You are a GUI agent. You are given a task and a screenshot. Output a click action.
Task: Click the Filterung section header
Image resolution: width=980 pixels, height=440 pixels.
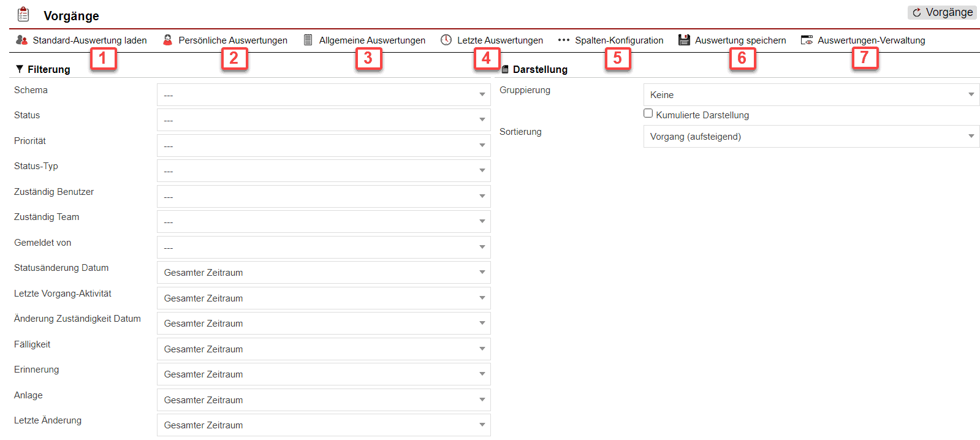48,69
